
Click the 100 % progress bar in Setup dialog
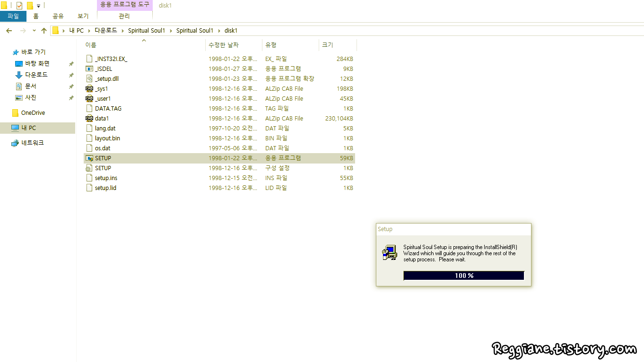click(464, 276)
